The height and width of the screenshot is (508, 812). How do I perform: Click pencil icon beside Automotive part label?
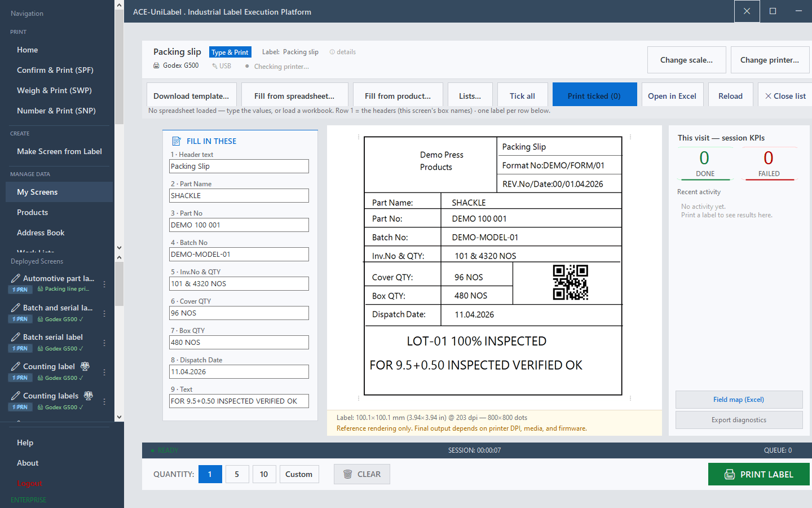(15, 278)
